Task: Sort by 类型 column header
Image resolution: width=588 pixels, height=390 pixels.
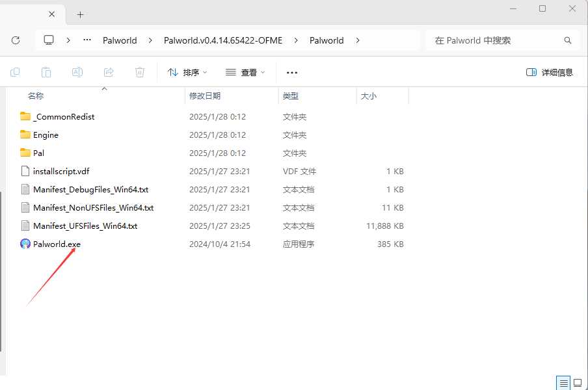Action: pos(291,96)
